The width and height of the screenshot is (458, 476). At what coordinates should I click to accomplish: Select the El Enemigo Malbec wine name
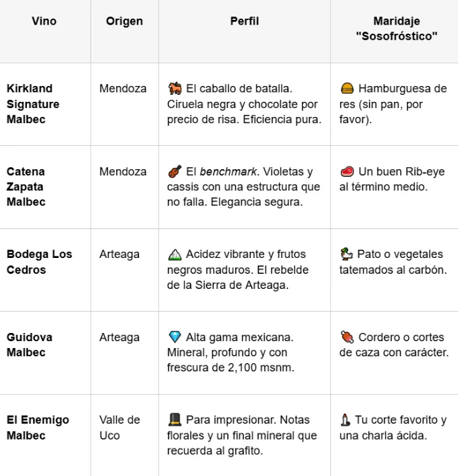pos(38,427)
